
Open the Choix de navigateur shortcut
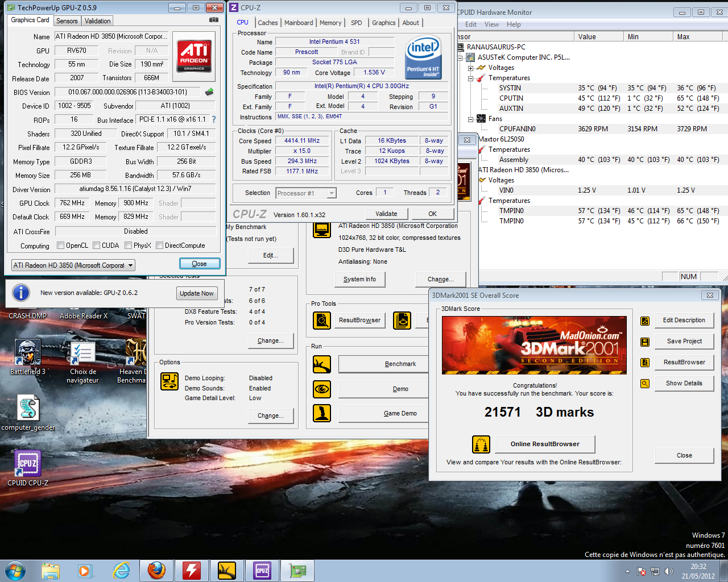pos(82,363)
